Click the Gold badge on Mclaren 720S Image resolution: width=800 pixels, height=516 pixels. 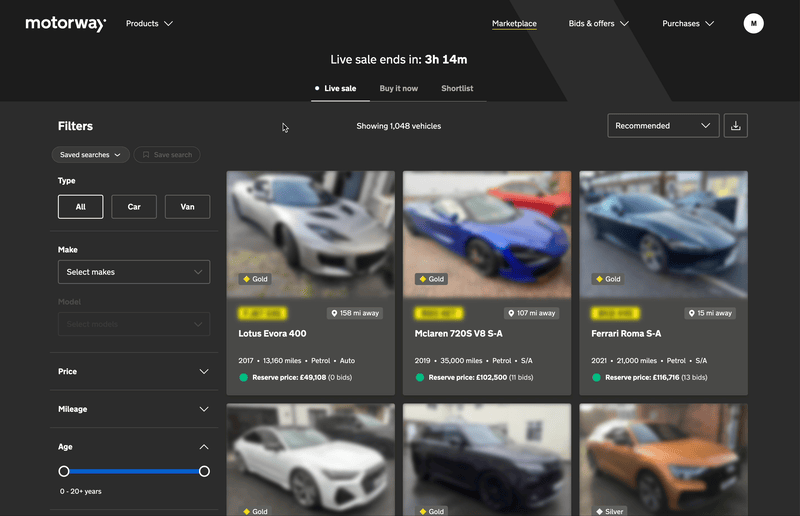431,279
